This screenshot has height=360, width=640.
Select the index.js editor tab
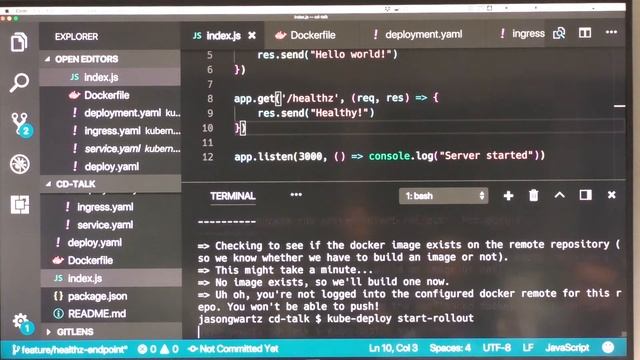coord(222,36)
